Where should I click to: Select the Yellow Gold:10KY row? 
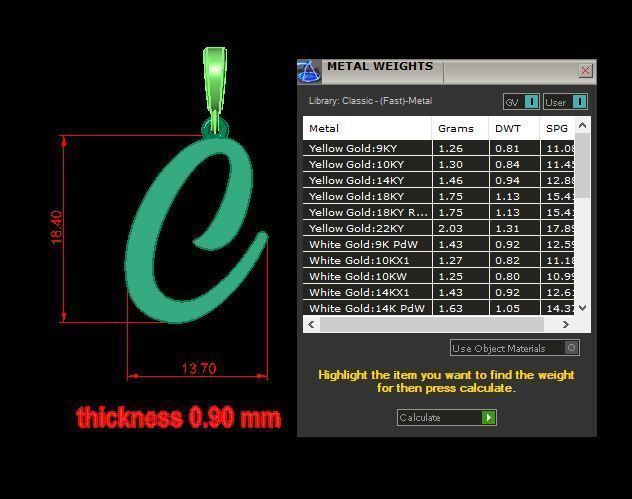point(439,164)
